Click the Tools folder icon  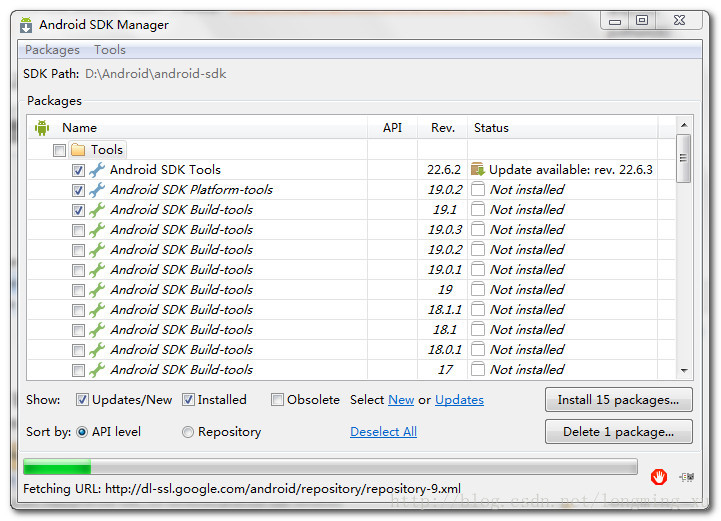78,150
